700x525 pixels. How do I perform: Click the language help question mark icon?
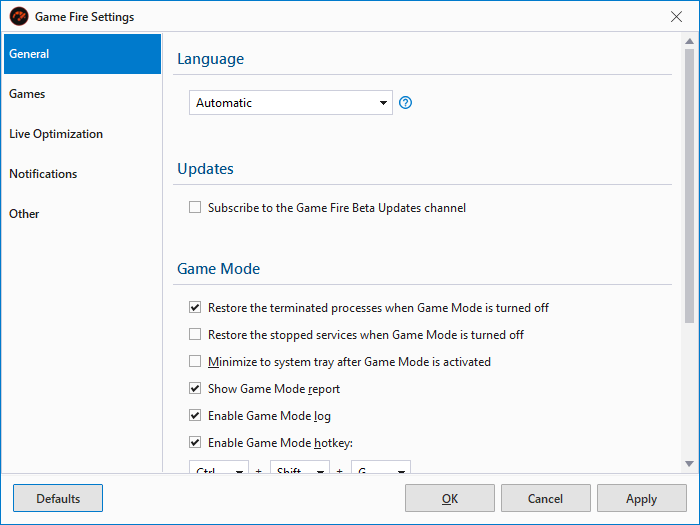tap(405, 103)
